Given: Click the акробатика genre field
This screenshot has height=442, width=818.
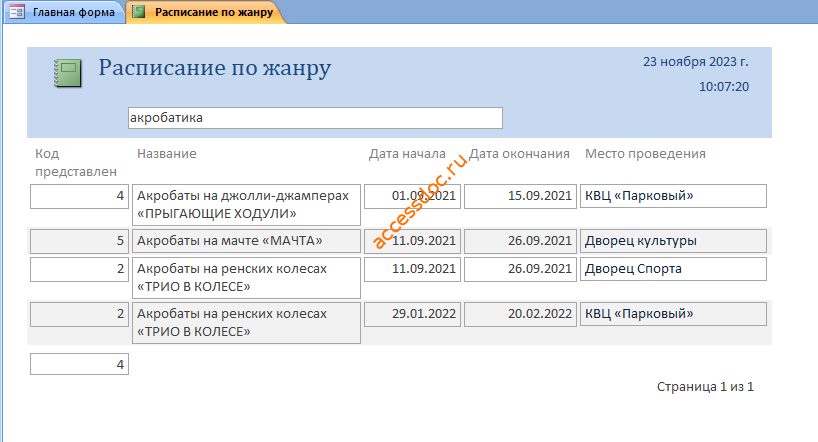Looking at the screenshot, I should [x=315, y=118].
